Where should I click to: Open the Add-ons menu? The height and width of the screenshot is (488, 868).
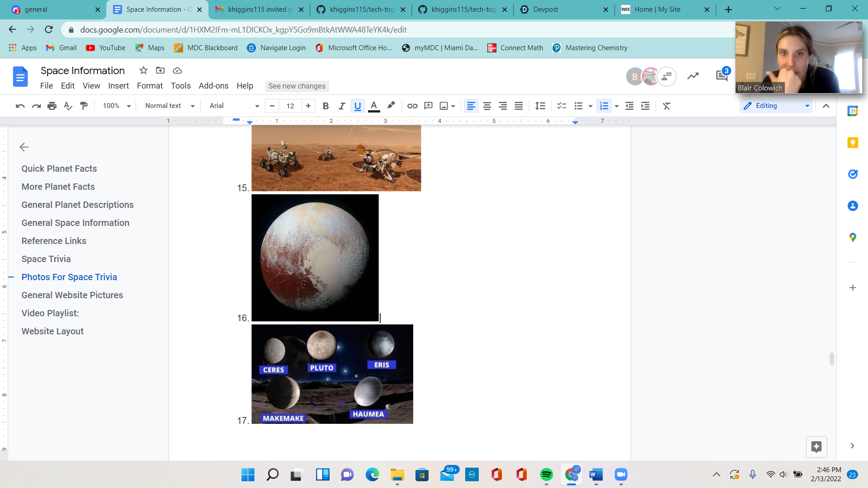pyautogui.click(x=213, y=86)
